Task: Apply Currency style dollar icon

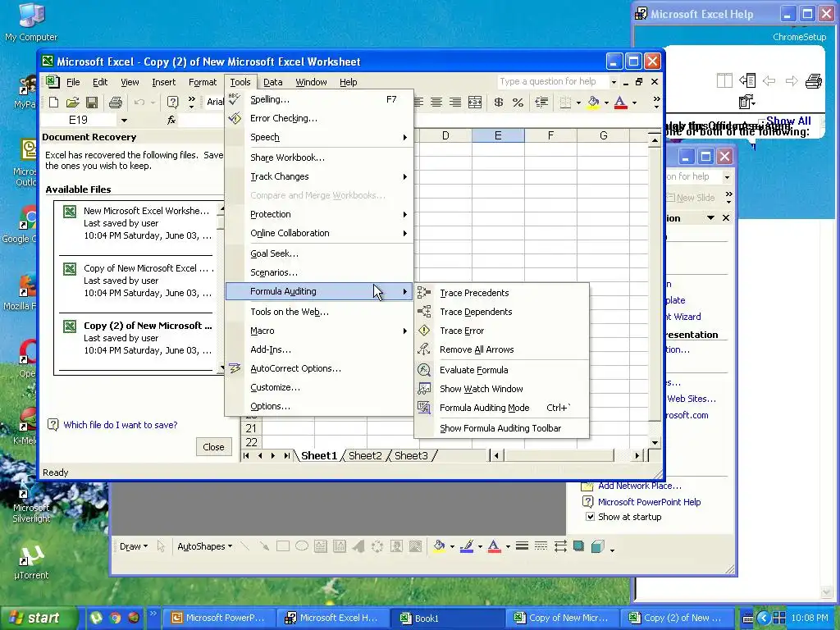Action: point(498,102)
